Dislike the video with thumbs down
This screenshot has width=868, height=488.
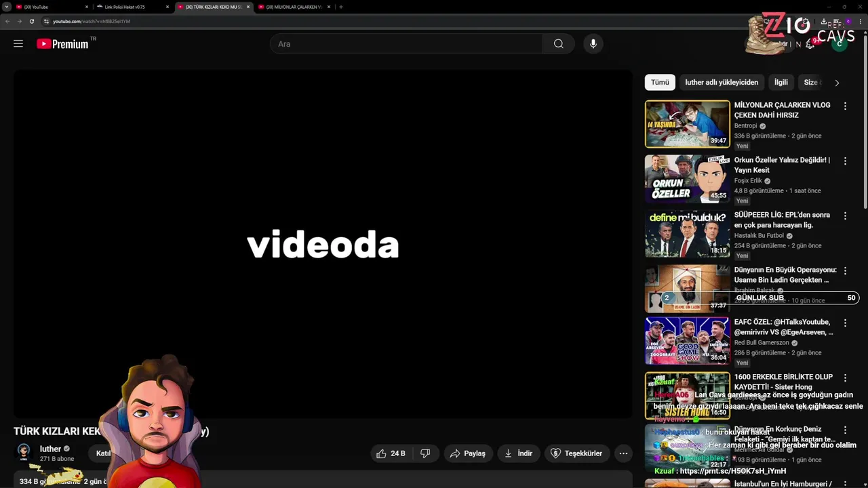(x=425, y=453)
